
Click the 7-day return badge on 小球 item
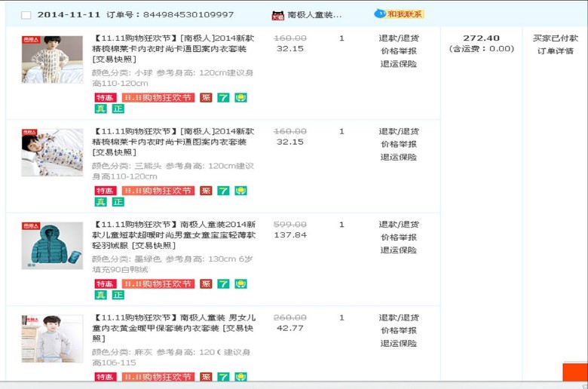223,97
